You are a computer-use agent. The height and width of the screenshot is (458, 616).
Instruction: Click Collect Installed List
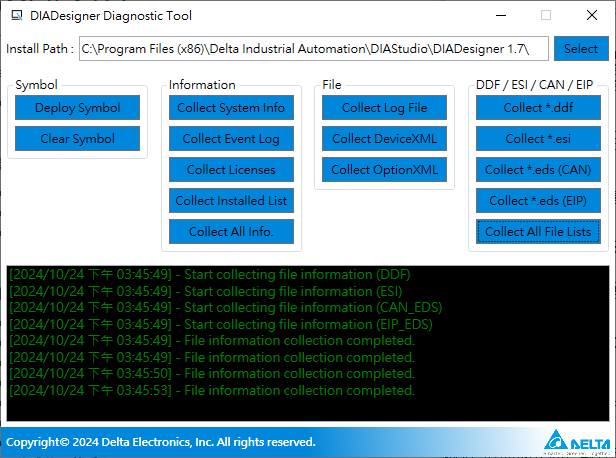(231, 201)
